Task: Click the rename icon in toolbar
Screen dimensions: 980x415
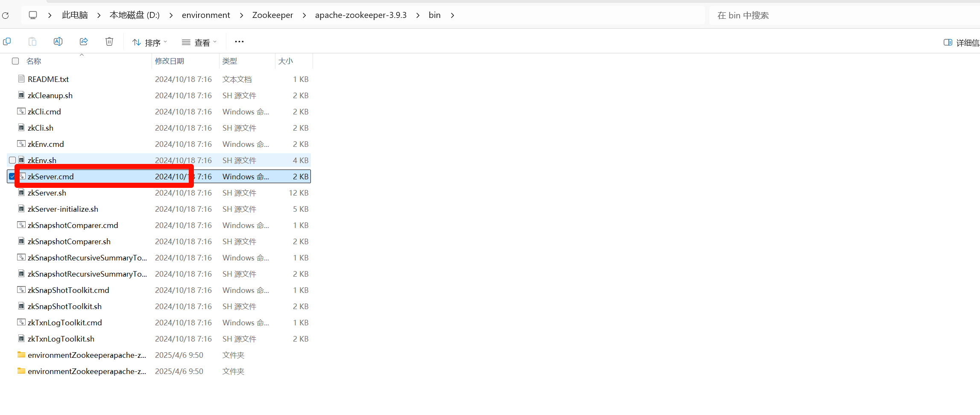Action: tap(58, 41)
